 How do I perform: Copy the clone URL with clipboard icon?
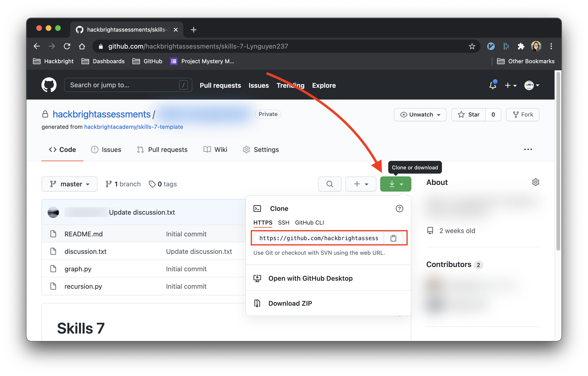393,238
